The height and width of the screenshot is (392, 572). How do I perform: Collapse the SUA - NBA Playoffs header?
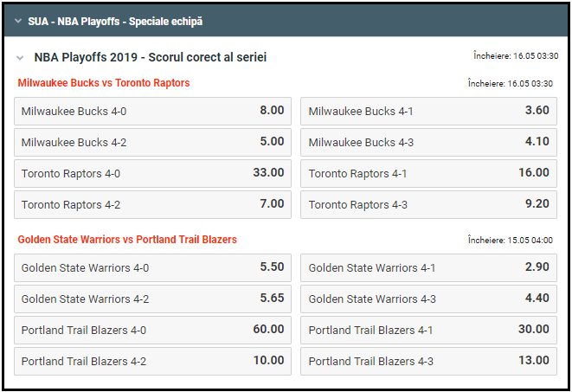(16, 21)
